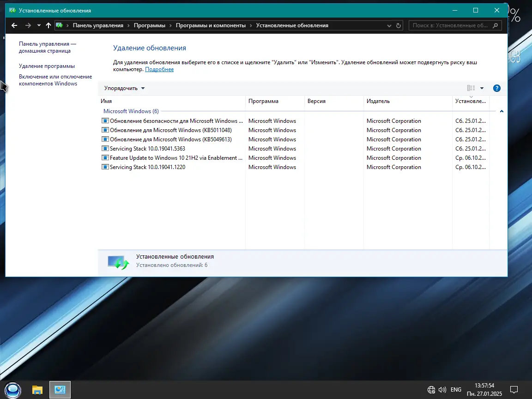
Task: Open "Панель управления" breadcrumb
Action: pos(98,25)
